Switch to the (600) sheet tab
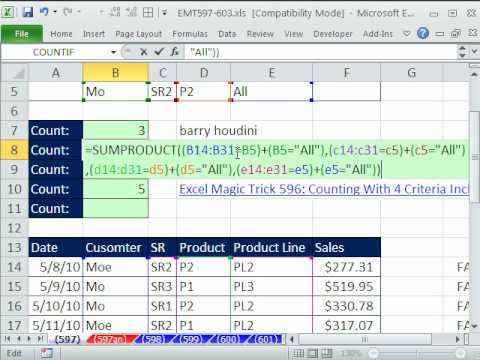The width and height of the screenshot is (480, 360). (228, 339)
